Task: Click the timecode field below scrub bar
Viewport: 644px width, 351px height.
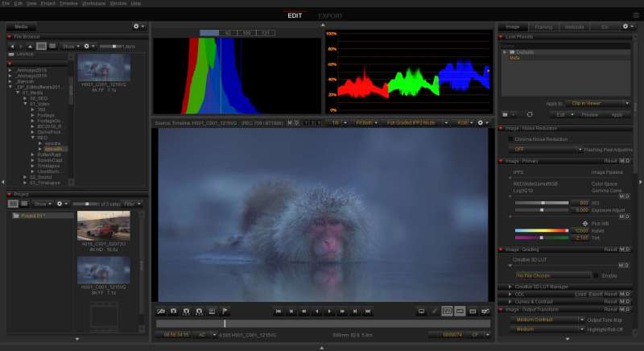Action: click(176, 335)
